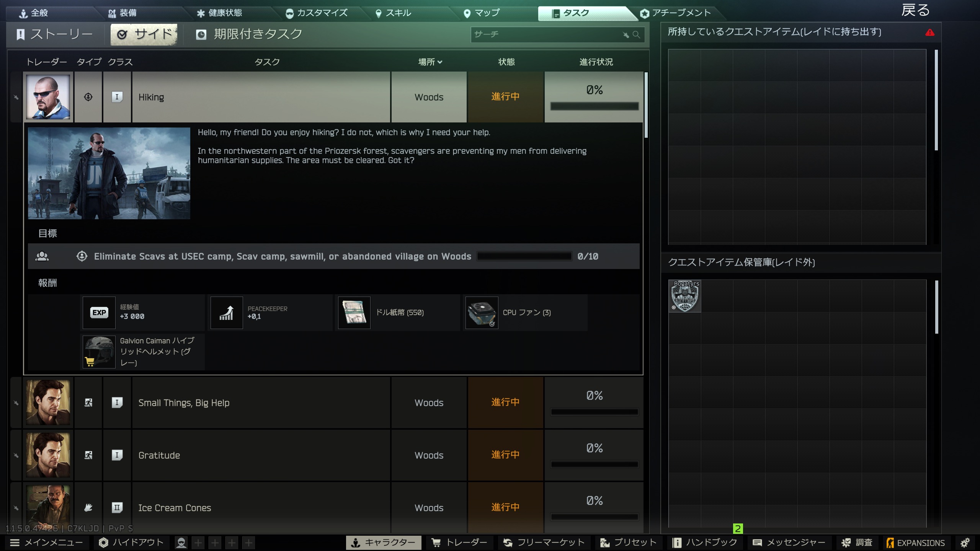Click the settings gear icon bottom right
This screenshot has width=980, height=551.
pyautogui.click(x=965, y=543)
